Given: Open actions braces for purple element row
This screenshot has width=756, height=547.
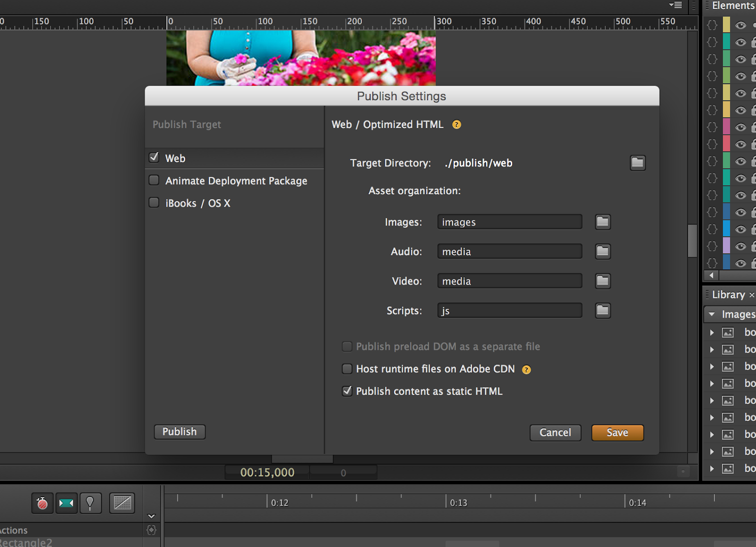Looking at the screenshot, I should click(712, 246).
